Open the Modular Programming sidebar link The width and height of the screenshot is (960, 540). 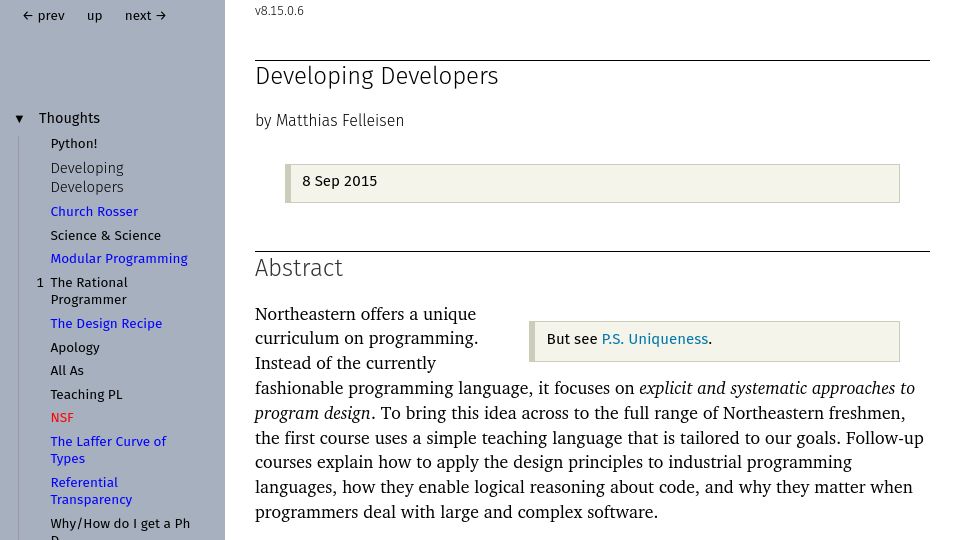click(119, 259)
